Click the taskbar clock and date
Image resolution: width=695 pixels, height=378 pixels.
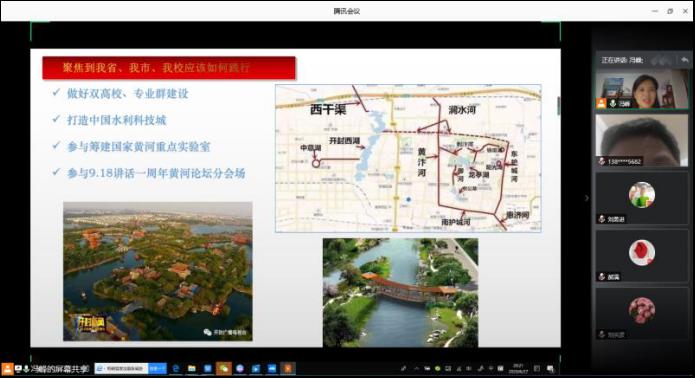coord(518,368)
